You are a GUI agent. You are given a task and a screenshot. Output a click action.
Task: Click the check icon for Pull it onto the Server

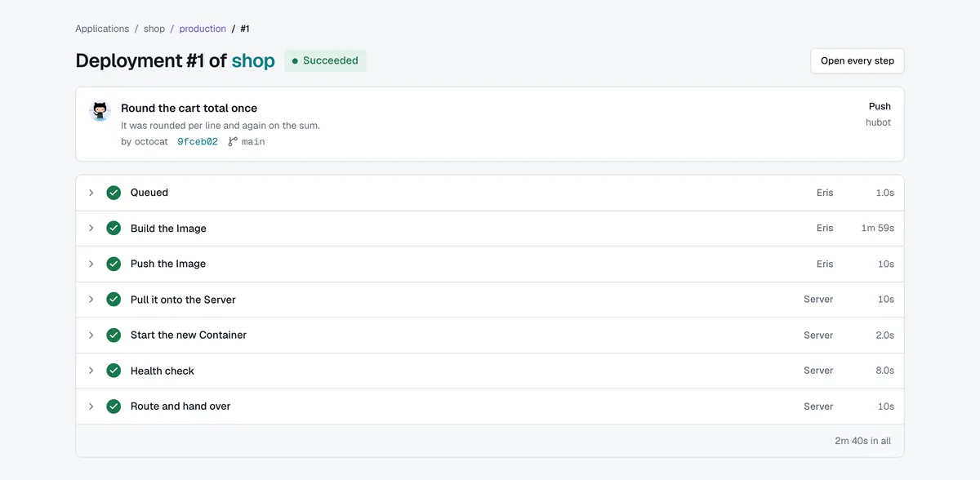click(x=114, y=300)
